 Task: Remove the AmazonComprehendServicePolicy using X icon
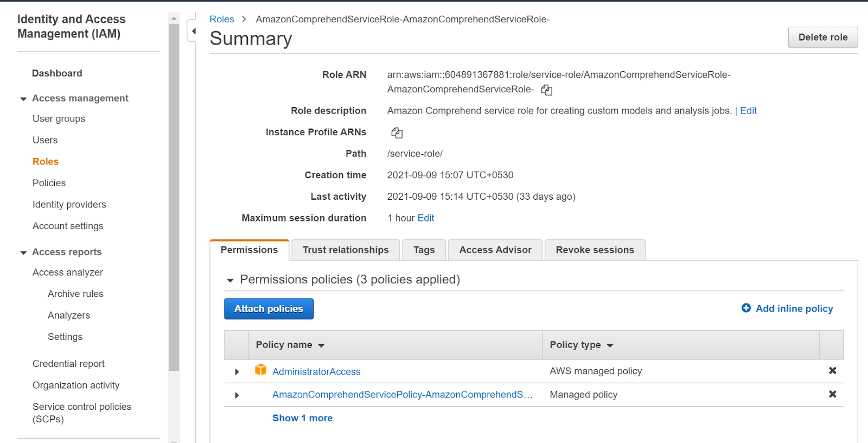pos(832,394)
